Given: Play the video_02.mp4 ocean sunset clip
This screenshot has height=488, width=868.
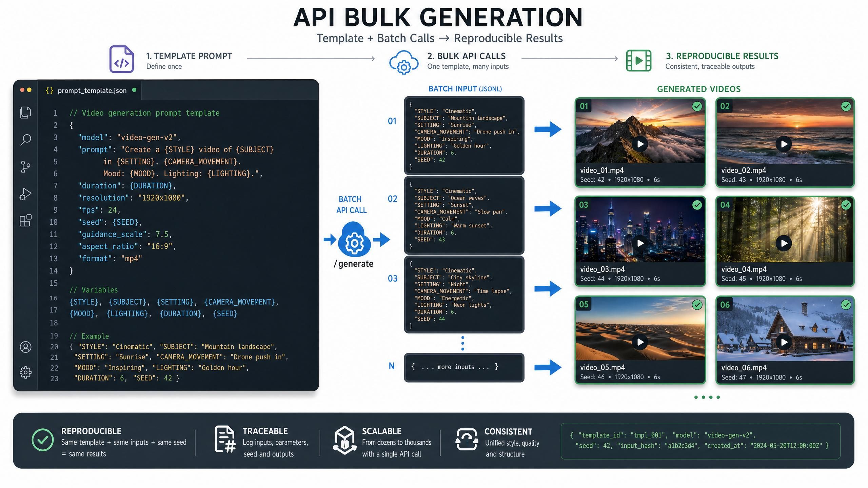Looking at the screenshot, I should coord(784,144).
